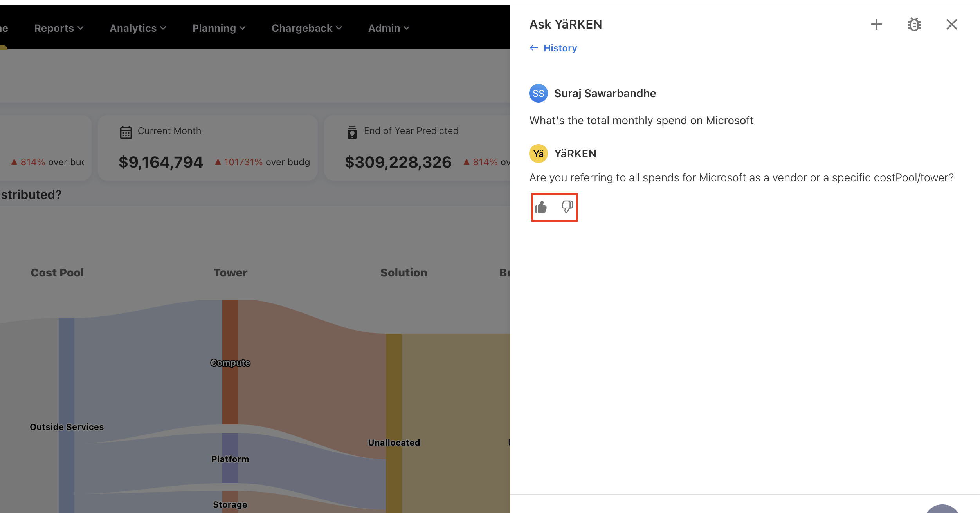Click the SS user avatar
980x513 pixels.
pos(539,93)
